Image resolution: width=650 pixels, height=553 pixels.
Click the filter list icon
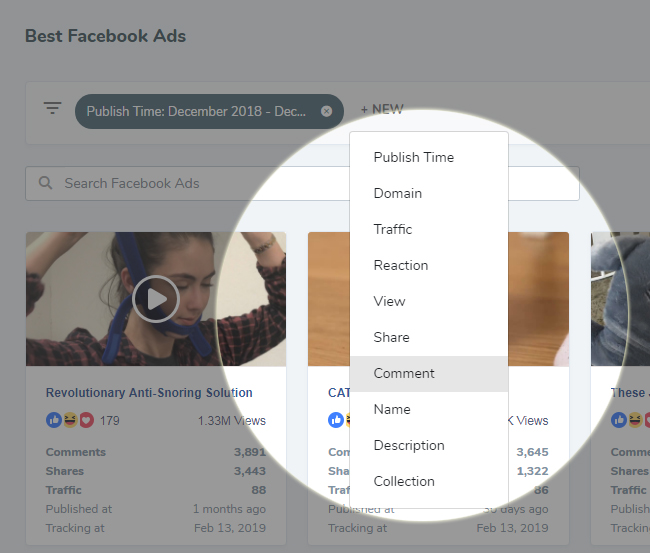pyautogui.click(x=53, y=108)
